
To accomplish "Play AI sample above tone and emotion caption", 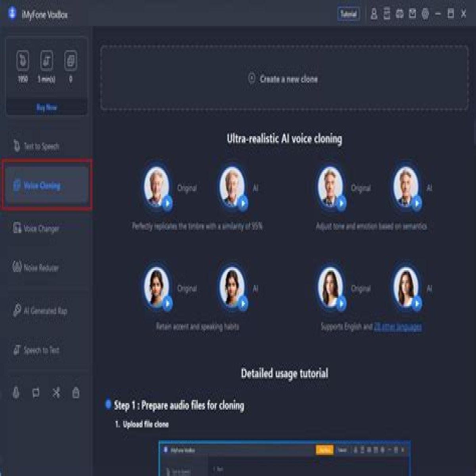I will [416, 203].
